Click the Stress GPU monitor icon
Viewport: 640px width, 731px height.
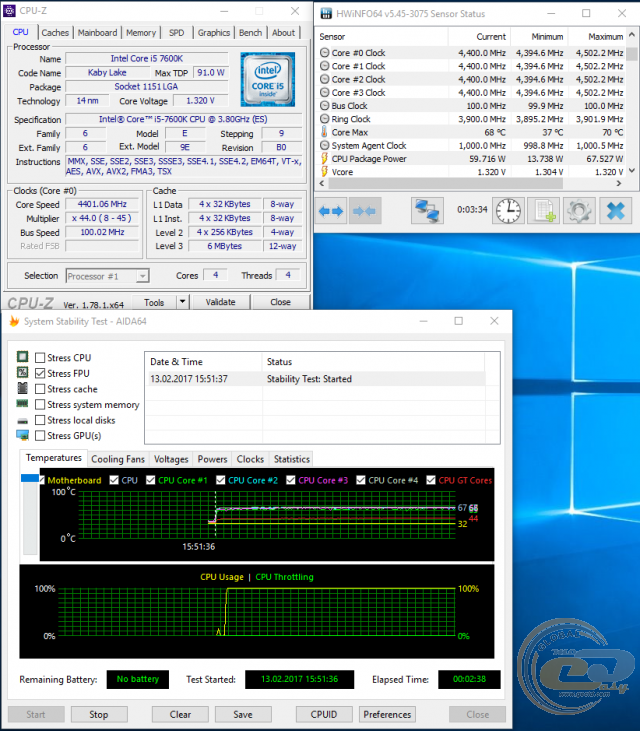click(22, 435)
